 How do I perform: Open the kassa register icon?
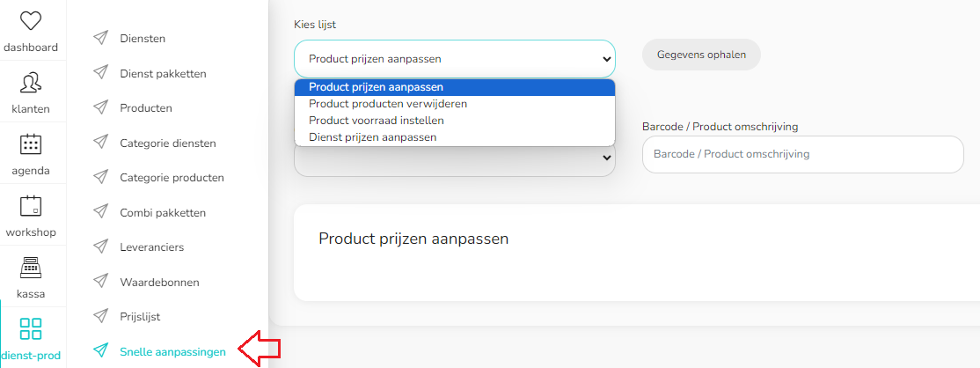(x=31, y=268)
